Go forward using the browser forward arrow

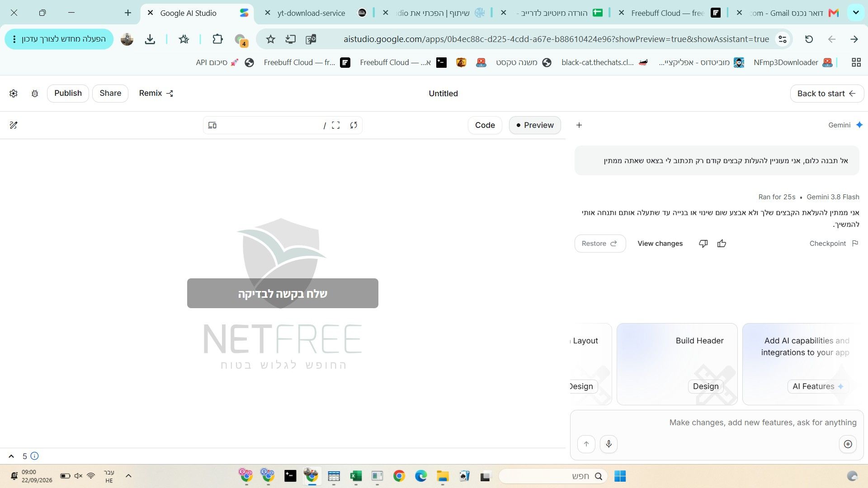[854, 39]
